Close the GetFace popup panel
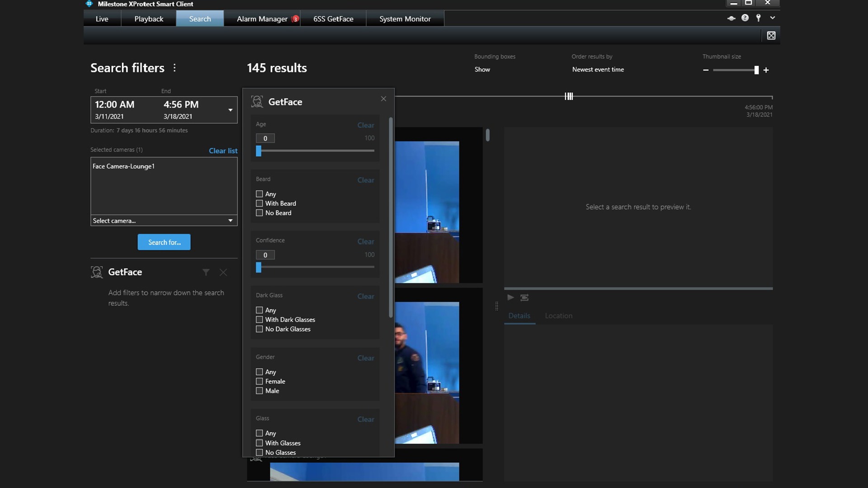Screen dimensions: 868x488 [x=383, y=99]
